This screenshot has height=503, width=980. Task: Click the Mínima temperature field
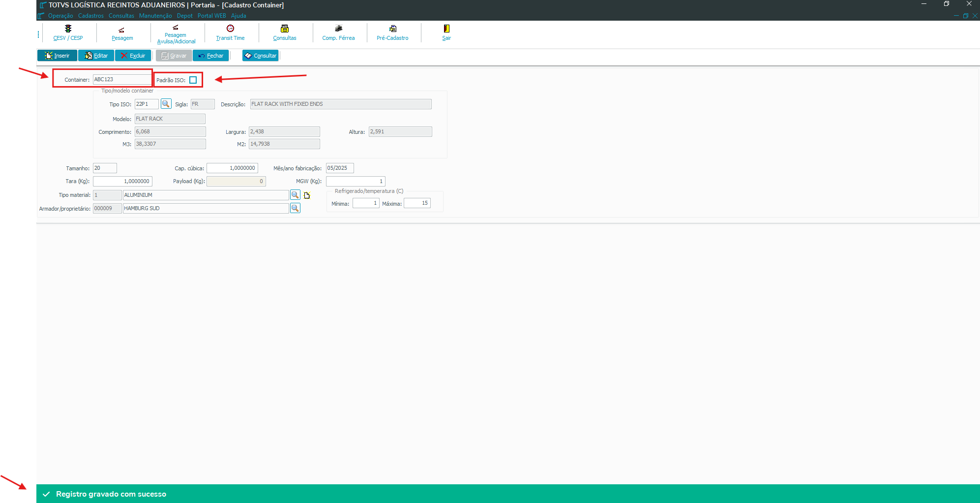click(x=366, y=203)
